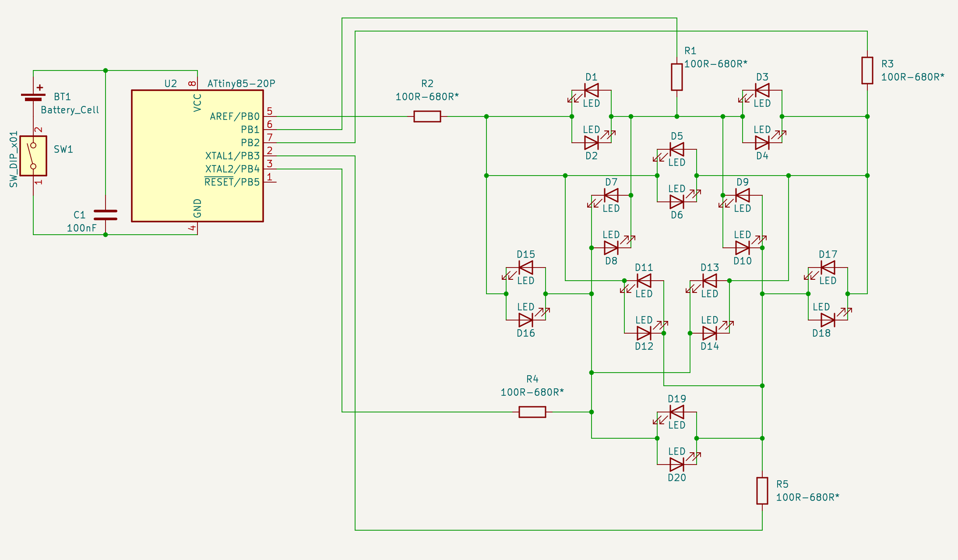Select LED D7 diode symbol

click(611, 195)
